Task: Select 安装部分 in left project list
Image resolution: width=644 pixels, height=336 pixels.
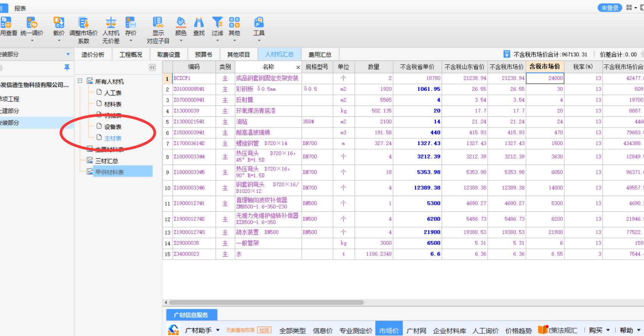Action: pos(37,122)
